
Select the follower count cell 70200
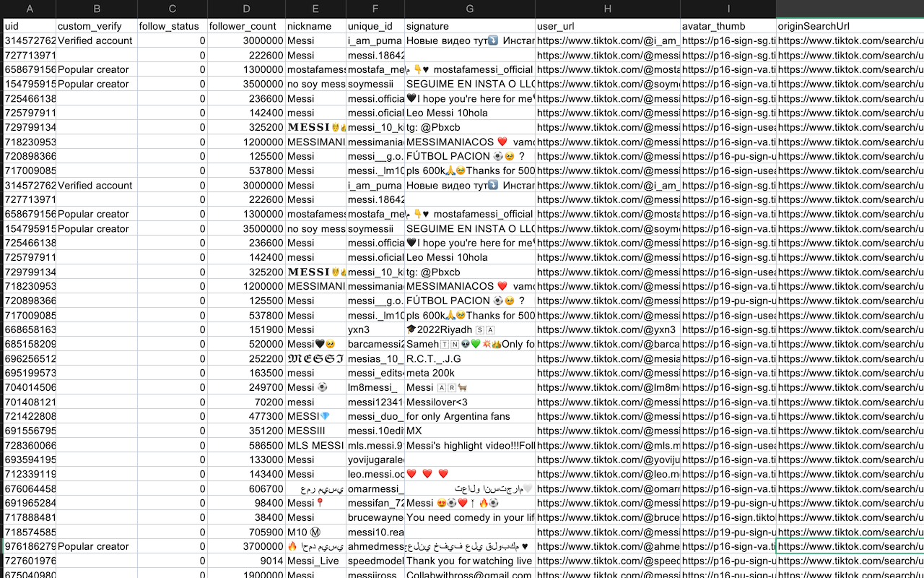pyautogui.click(x=247, y=402)
